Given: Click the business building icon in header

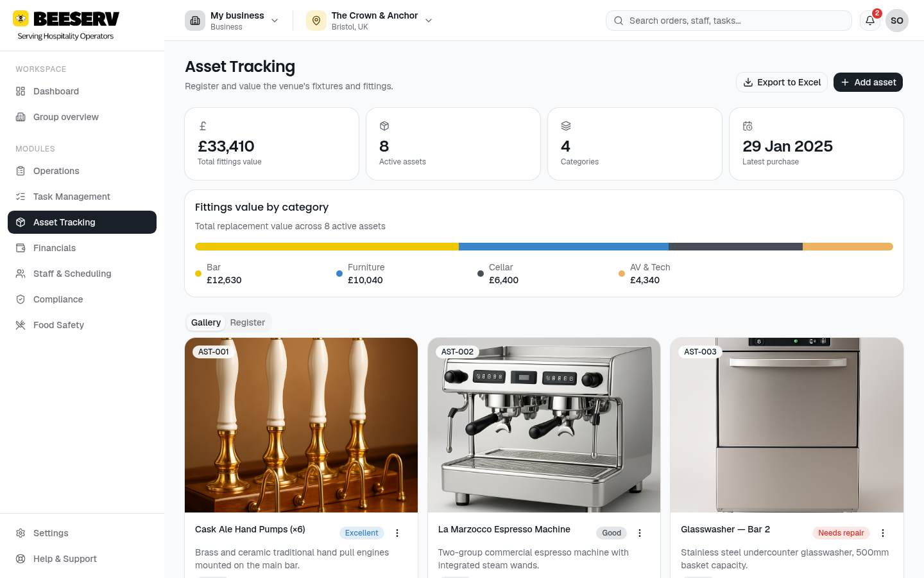Looking at the screenshot, I should (195, 21).
